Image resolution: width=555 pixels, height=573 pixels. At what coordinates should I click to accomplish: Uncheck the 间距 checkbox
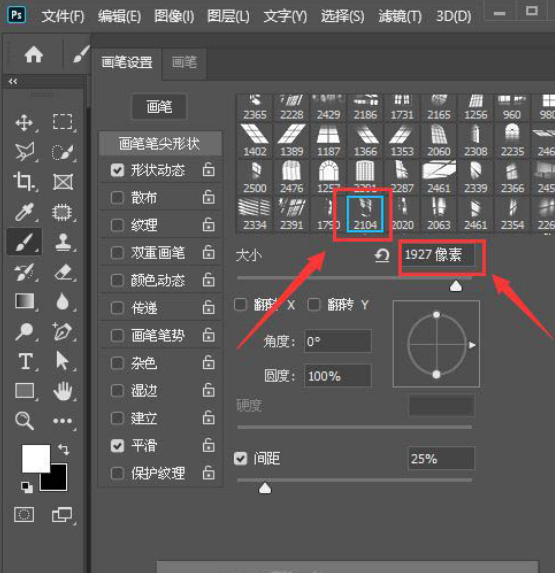[240, 458]
